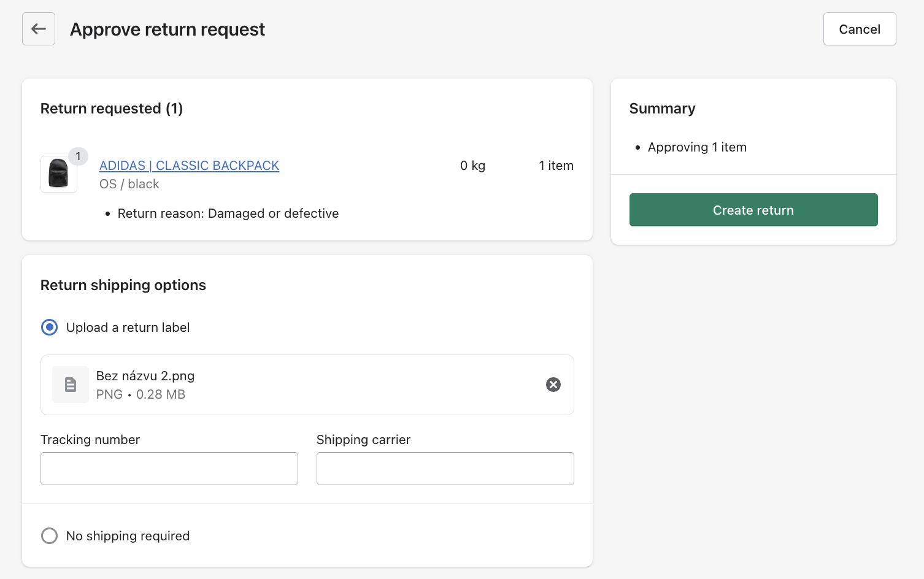Screen dimensions: 924x579
Task: Cancel the return approval
Action: (x=859, y=29)
